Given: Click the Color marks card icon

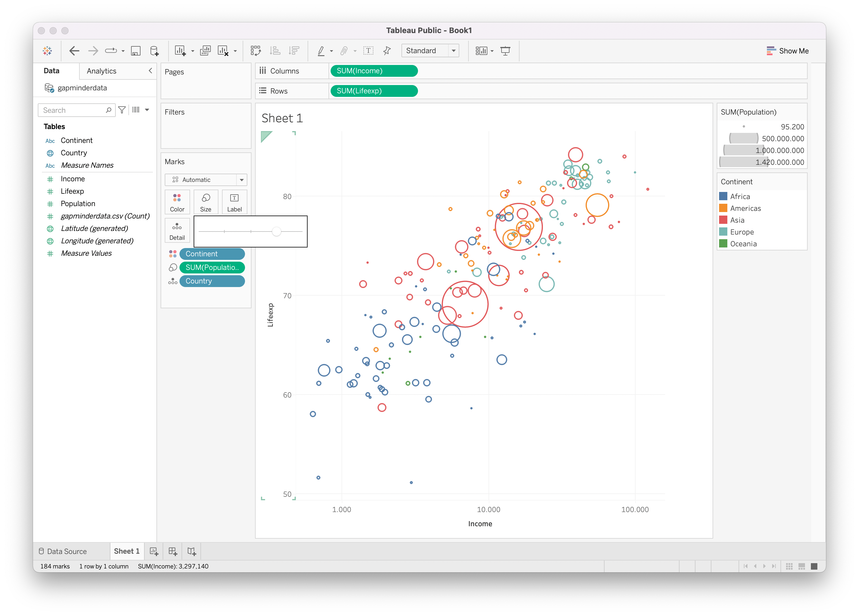Looking at the screenshot, I should [177, 201].
